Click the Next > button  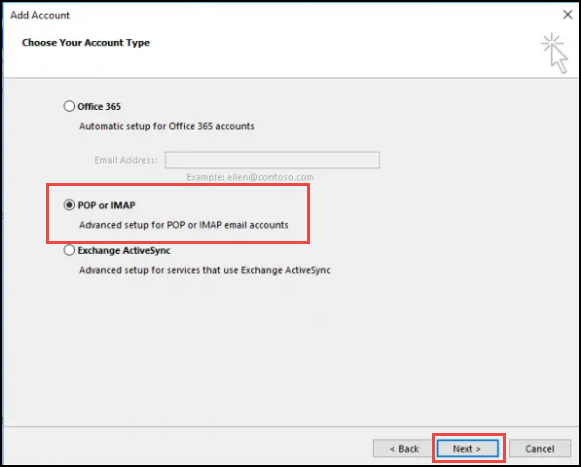click(x=467, y=449)
